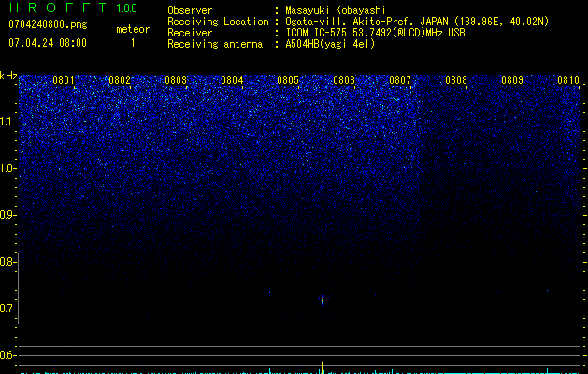Viewport: 588px width, 374px height.
Task: Click the kHz axis unit label
Action: (x=8, y=76)
